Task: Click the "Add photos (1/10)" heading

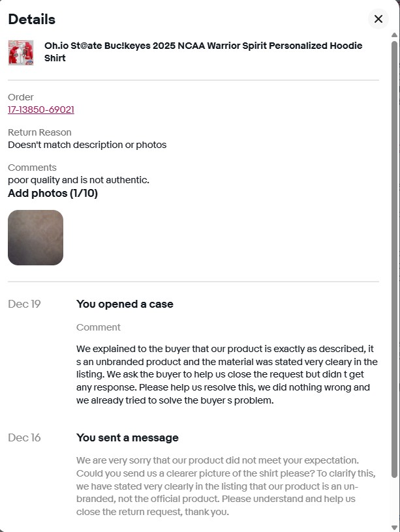Action: coord(53,193)
